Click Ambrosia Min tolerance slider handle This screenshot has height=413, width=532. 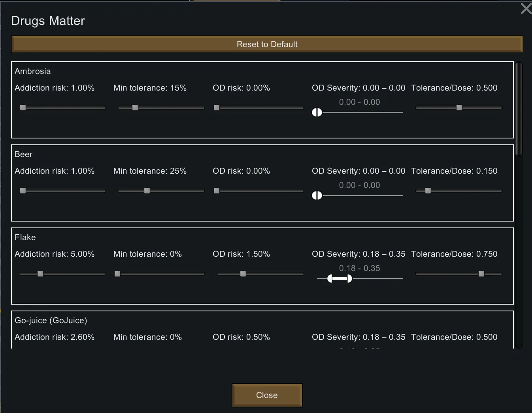(x=135, y=108)
